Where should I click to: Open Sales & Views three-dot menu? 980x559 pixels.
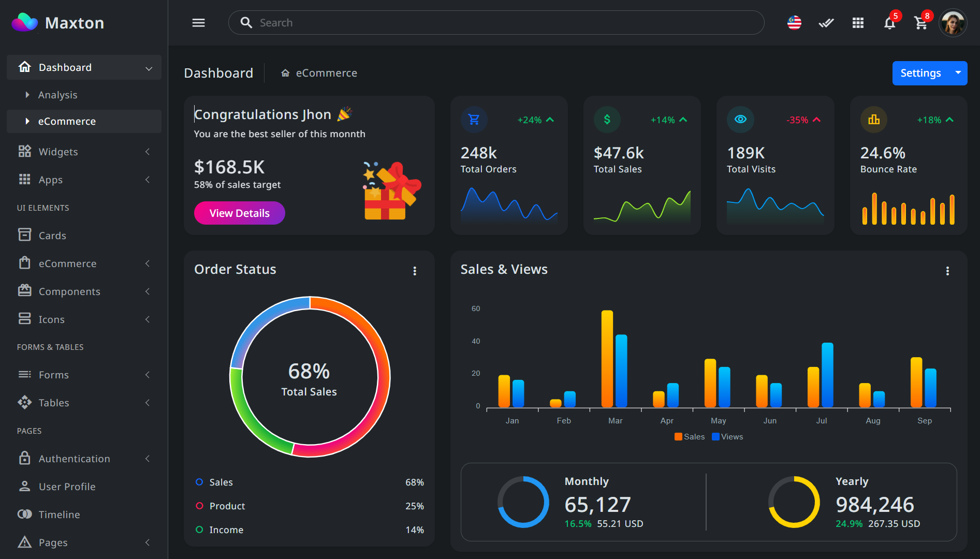(x=947, y=271)
